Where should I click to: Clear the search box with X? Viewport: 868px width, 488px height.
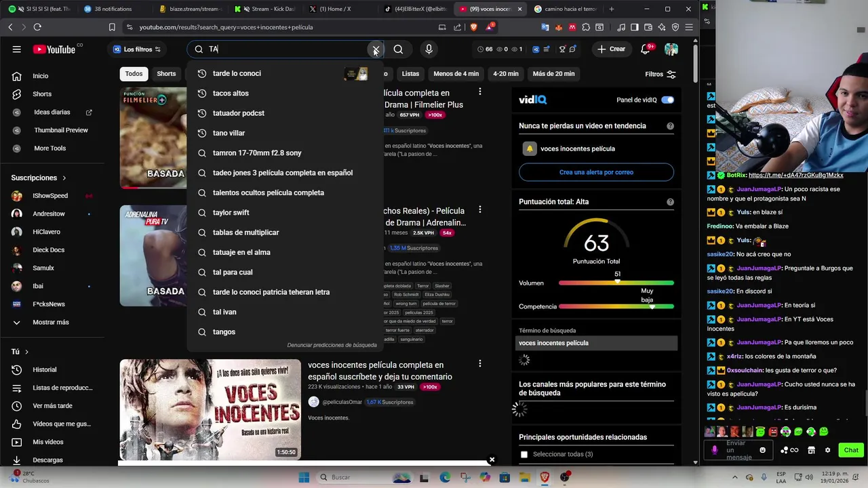375,49
